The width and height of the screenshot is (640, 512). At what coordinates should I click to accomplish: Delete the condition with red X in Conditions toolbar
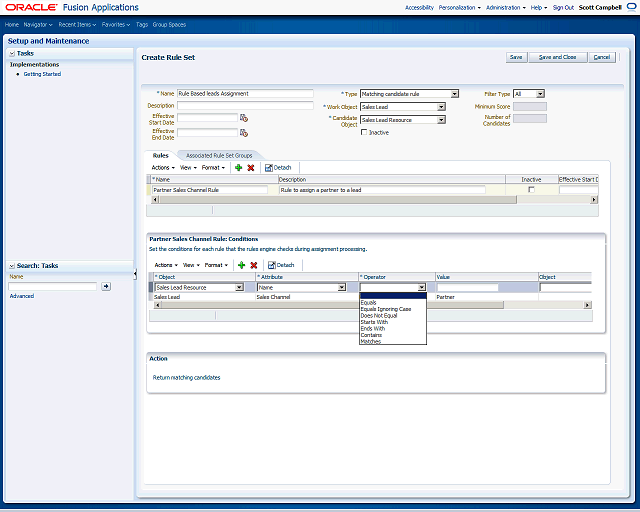click(253, 265)
